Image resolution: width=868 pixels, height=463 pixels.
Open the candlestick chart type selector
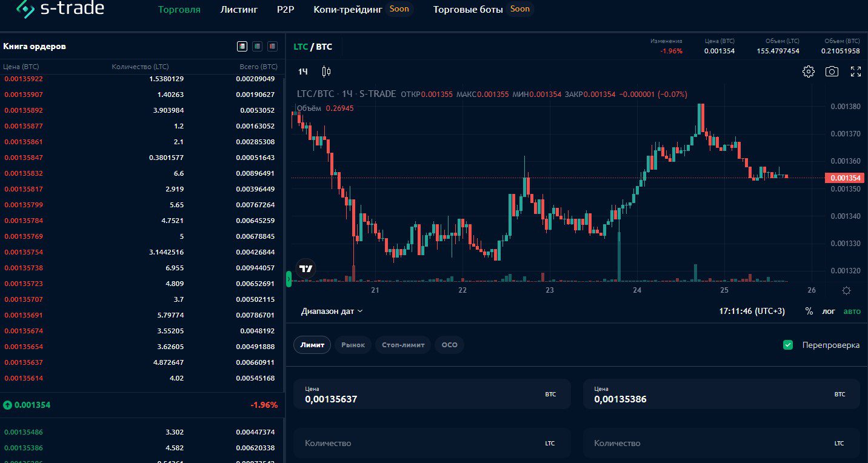pyautogui.click(x=326, y=72)
